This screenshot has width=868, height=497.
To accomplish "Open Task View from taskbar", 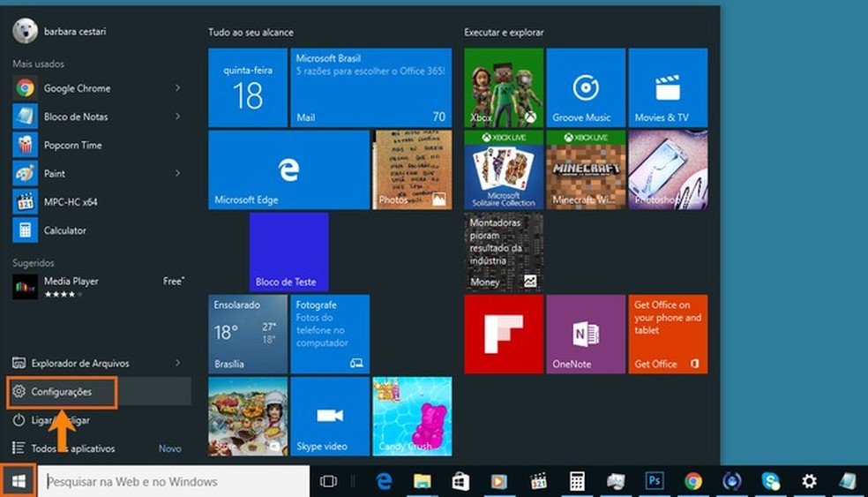I will [328, 481].
